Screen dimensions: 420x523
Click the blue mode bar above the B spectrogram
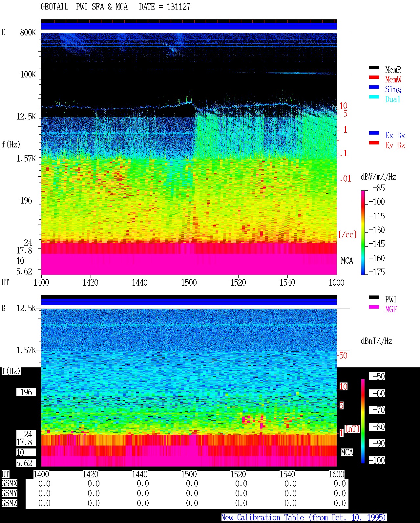(x=189, y=302)
